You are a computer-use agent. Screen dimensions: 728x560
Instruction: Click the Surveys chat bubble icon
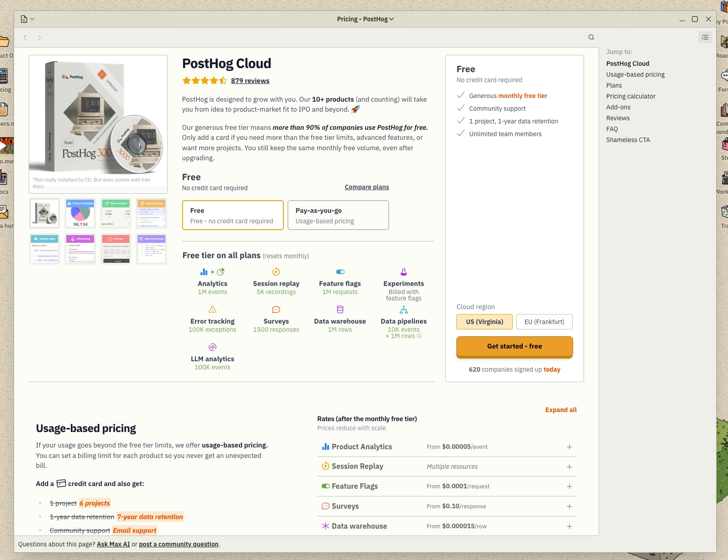[276, 309]
